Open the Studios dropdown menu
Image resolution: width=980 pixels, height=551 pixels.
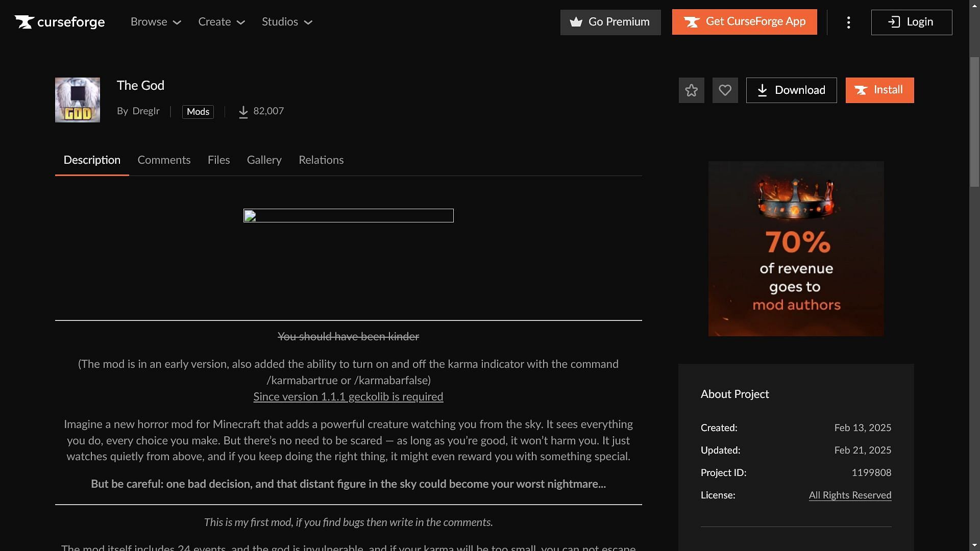287,21
